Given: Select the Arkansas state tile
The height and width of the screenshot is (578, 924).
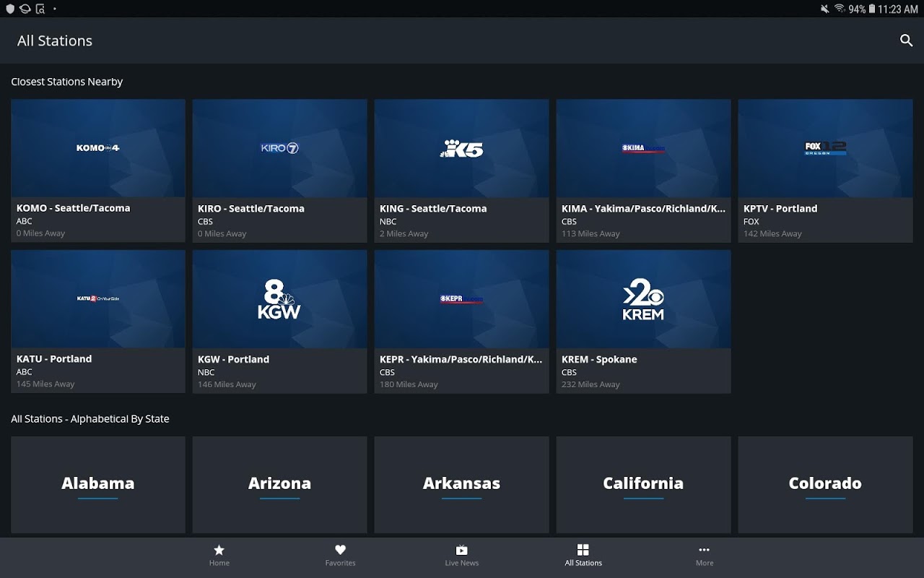Looking at the screenshot, I should coord(462,485).
